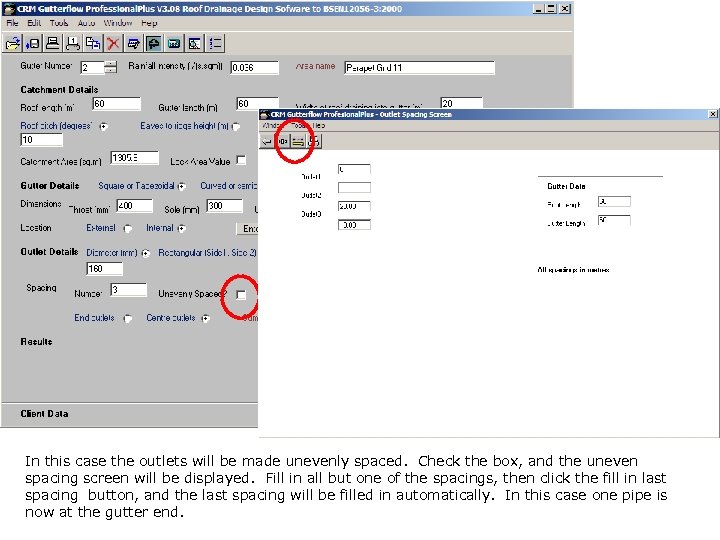Click the Rainfall intensity input field
This screenshot has width=720, height=540.
(254, 68)
